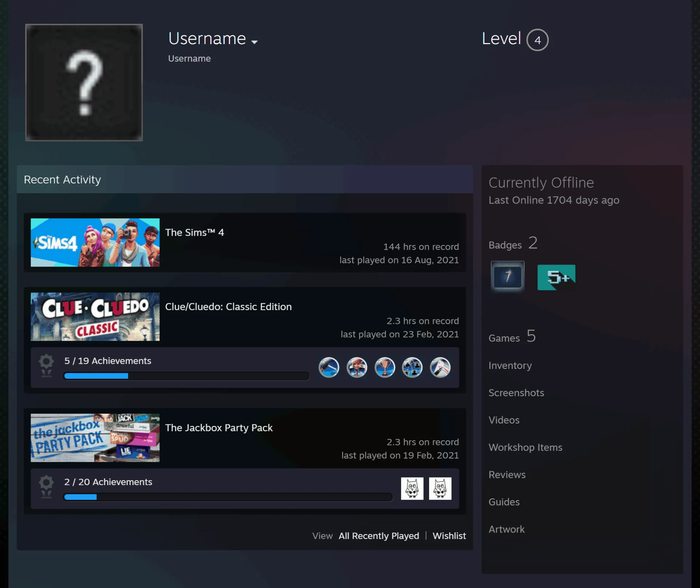Go to Workshop Items
Image resolution: width=700 pixels, height=588 pixels.
[x=525, y=448]
